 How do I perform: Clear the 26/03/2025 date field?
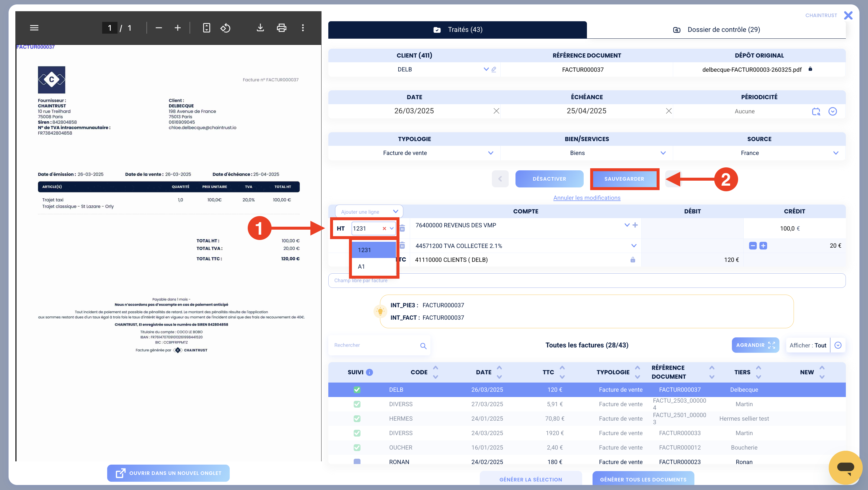tap(496, 111)
